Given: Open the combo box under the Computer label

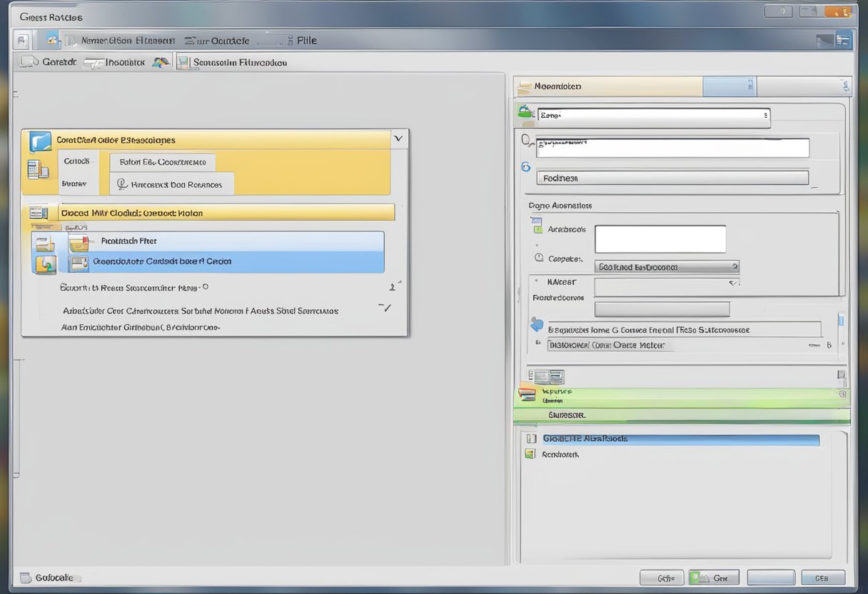Looking at the screenshot, I should pyautogui.click(x=667, y=266).
